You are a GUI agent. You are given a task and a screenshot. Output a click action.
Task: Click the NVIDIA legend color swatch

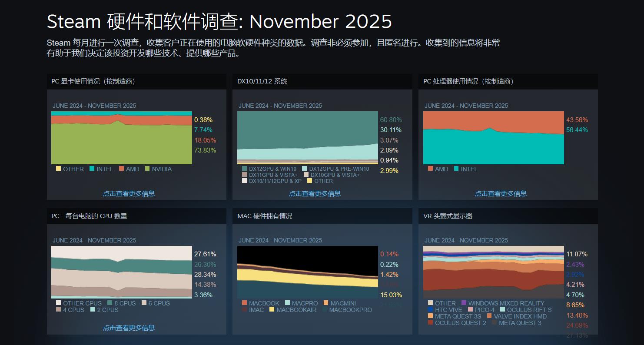(147, 169)
